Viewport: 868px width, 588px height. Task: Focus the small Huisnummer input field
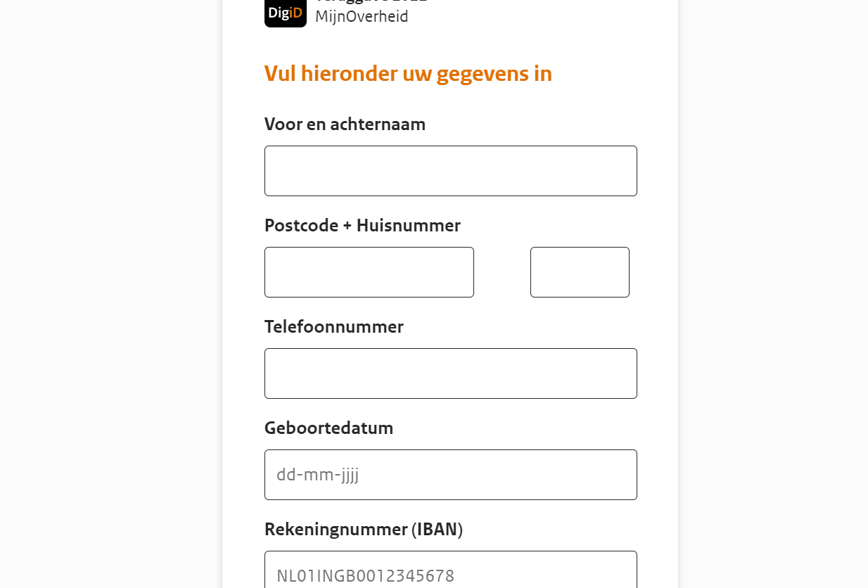[x=580, y=272]
